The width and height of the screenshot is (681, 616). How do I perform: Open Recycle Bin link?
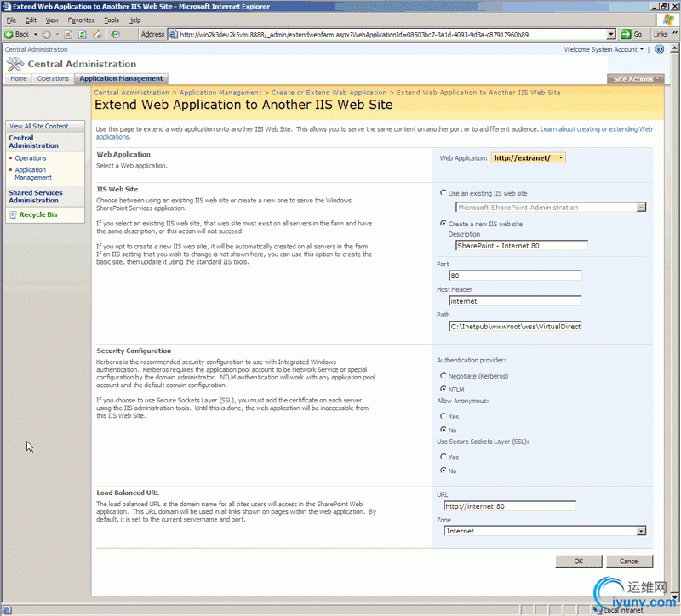pyautogui.click(x=38, y=214)
